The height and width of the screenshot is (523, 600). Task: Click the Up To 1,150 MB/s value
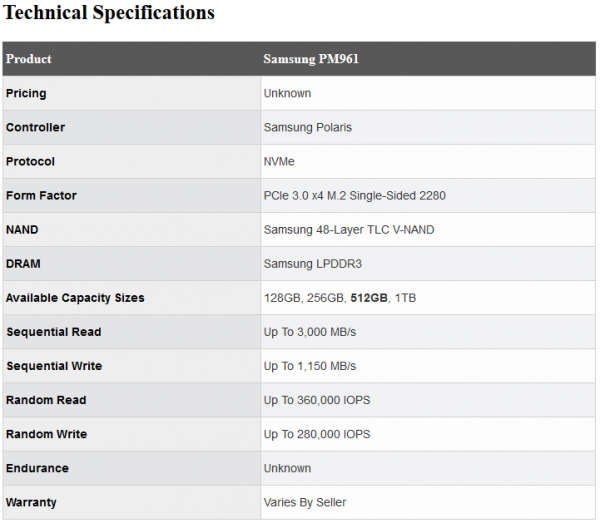tap(309, 366)
